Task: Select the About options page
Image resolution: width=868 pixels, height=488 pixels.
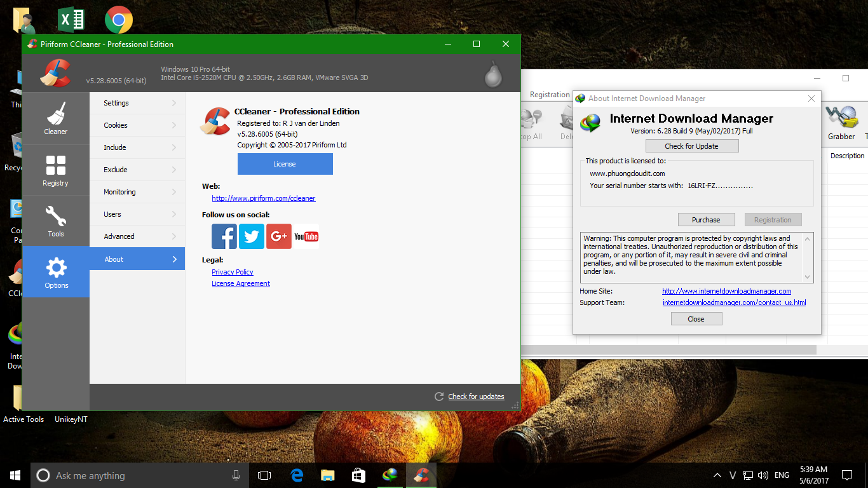Action: coord(137,259)
